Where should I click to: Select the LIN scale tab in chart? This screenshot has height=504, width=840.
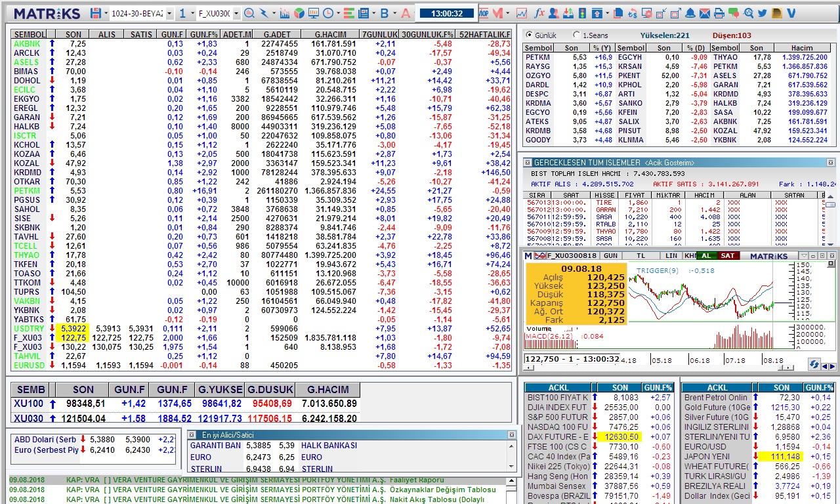671,255
